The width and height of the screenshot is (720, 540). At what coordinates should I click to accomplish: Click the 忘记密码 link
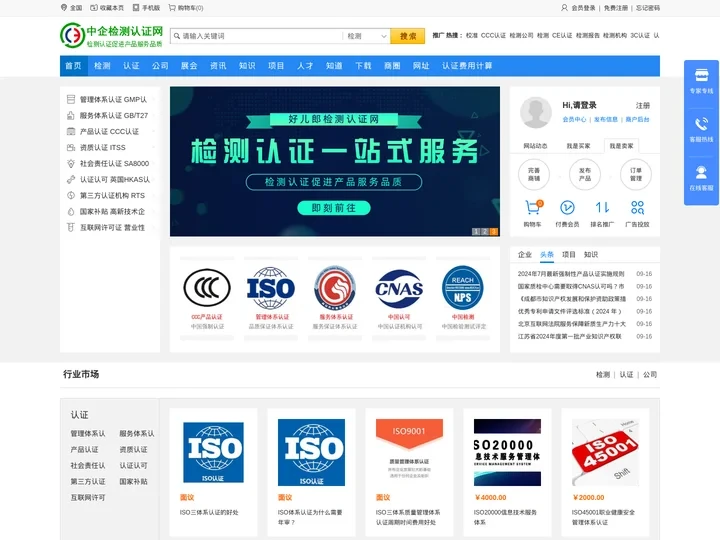click(648, 8)
